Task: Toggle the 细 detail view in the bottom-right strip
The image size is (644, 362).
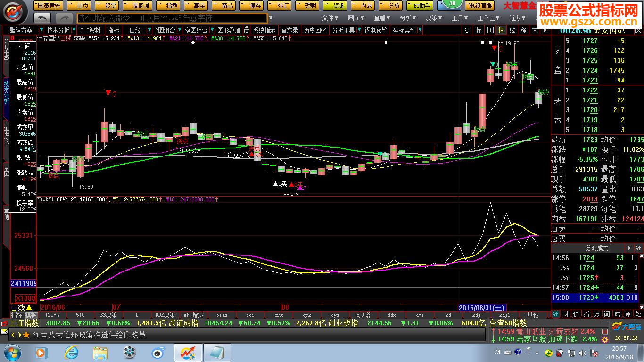Action: pos(556,314)
